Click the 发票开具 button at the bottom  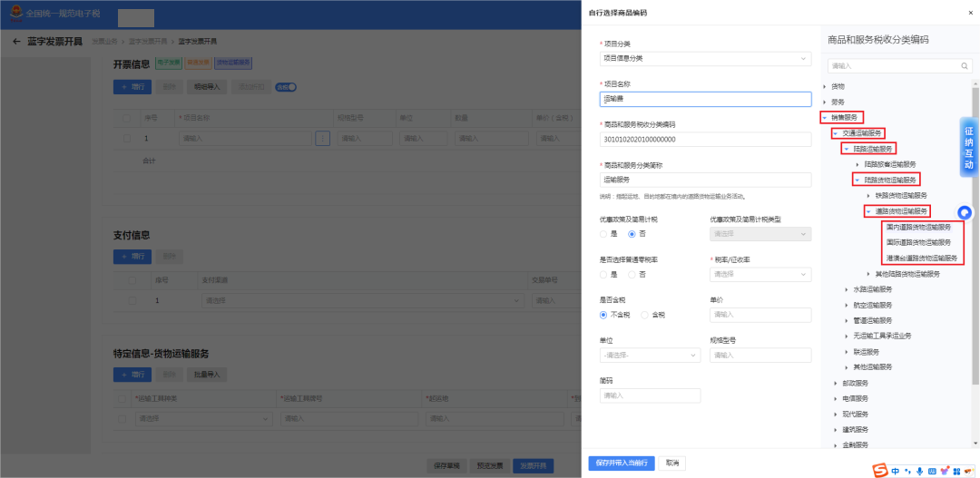click(x=534, y=465)
